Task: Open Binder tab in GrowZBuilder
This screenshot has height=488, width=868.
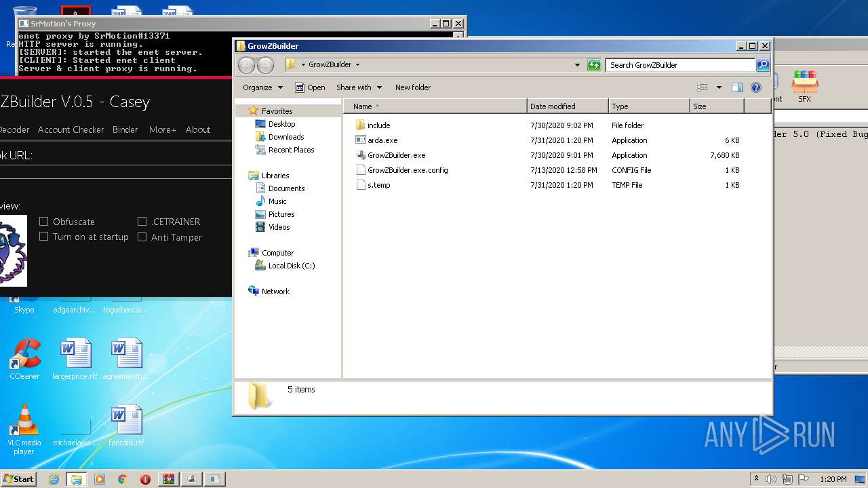Action: (125, 129)
